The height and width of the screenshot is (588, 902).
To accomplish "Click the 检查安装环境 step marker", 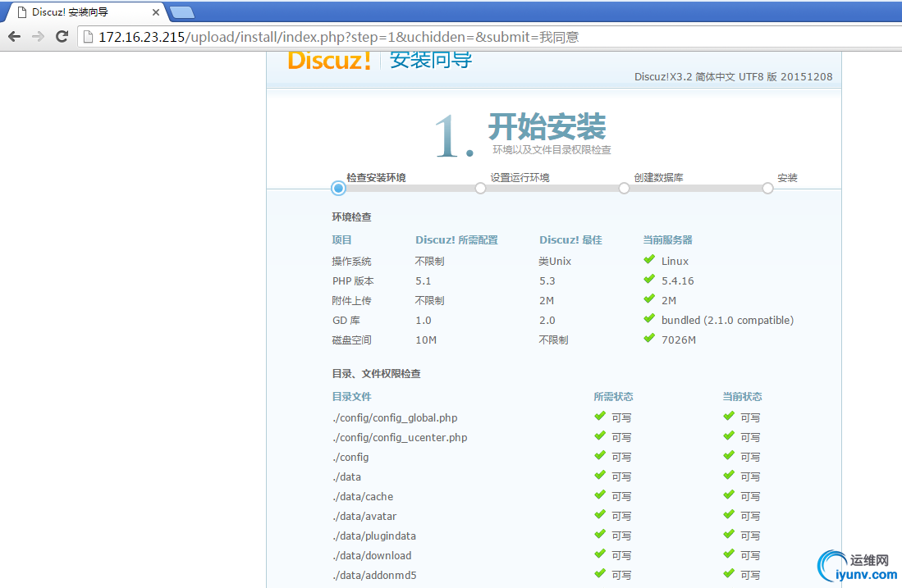I will click(338, 188).
